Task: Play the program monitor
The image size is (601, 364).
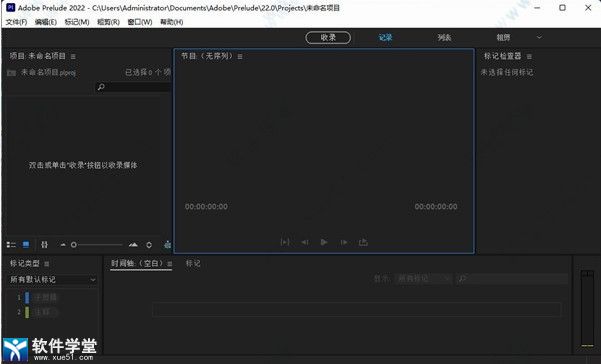Action: tap(324, 242)
